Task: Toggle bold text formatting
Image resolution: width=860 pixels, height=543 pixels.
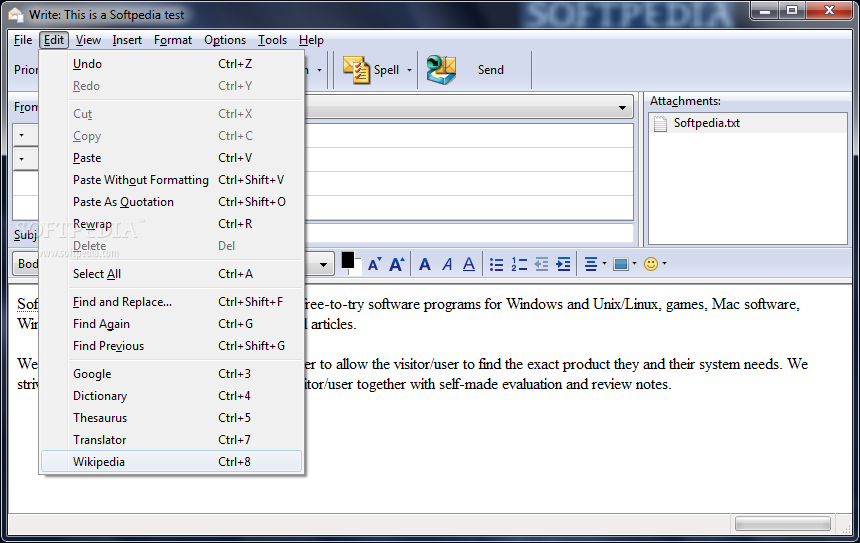Action: click(x=425, y=264)
